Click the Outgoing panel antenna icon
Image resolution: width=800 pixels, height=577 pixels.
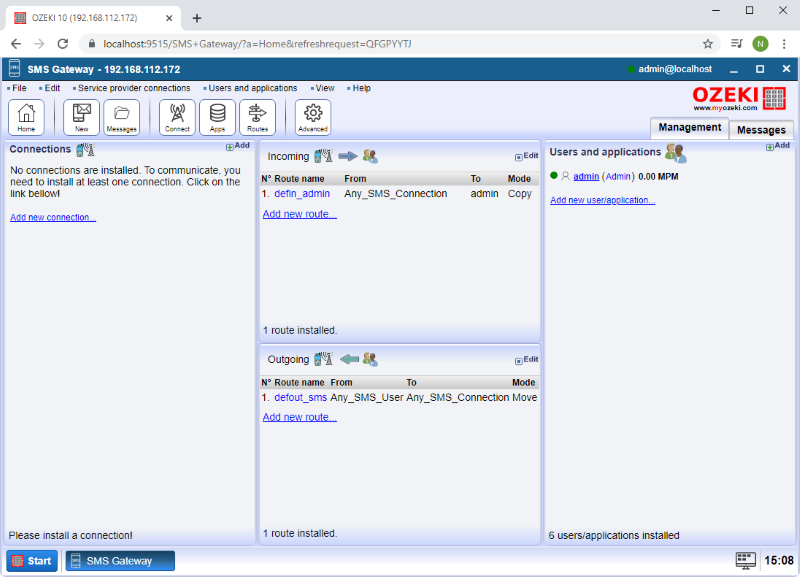click(323, 359)
